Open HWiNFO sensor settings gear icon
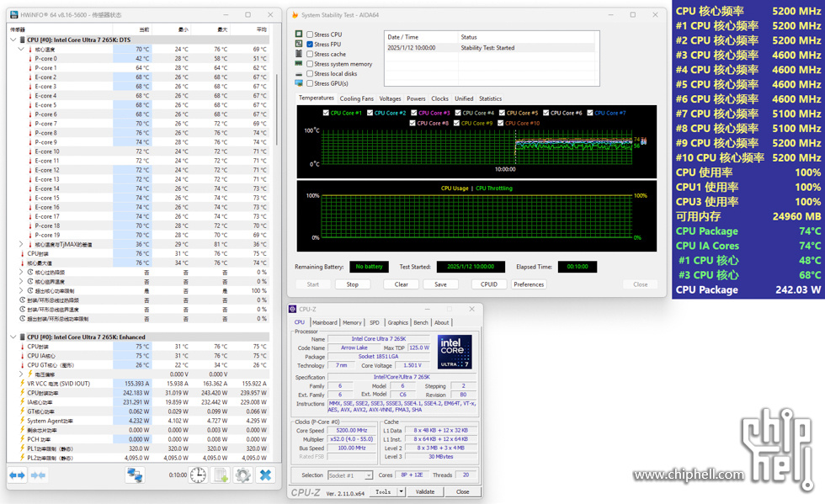 pos(242,475)
